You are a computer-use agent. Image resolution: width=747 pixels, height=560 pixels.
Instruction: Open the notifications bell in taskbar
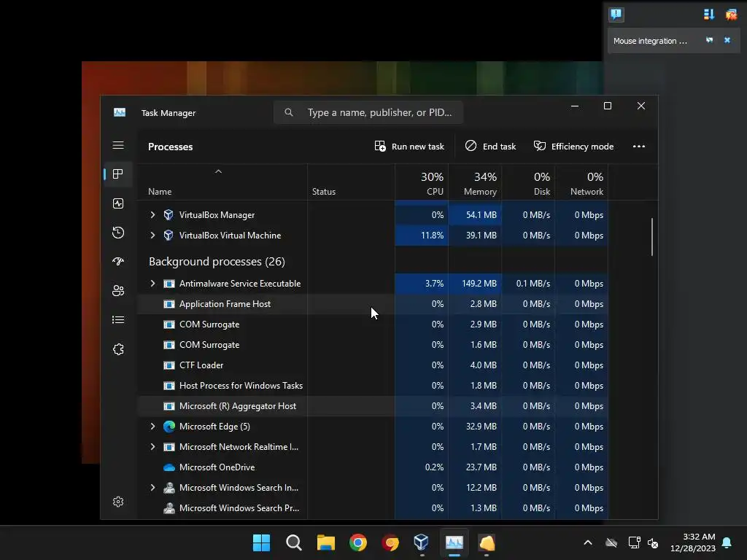[x=727, y=542]
